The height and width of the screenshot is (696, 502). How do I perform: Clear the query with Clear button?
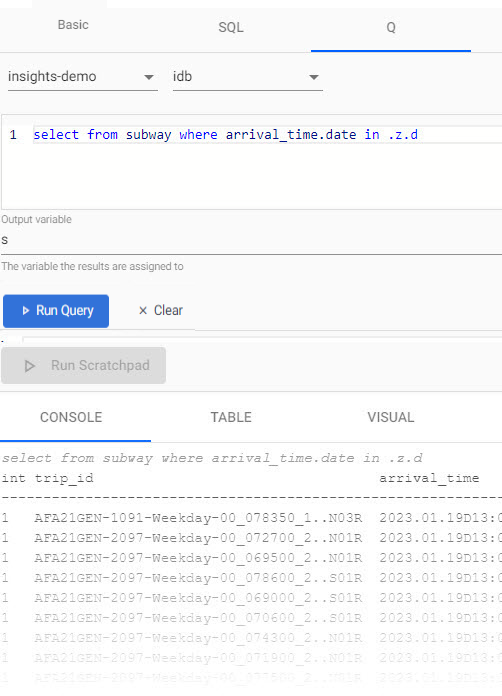click(x=161, y=310)
